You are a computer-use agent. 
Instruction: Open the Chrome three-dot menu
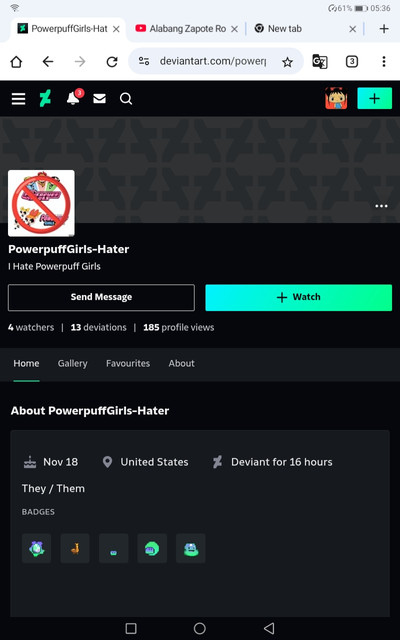point(384,62)
